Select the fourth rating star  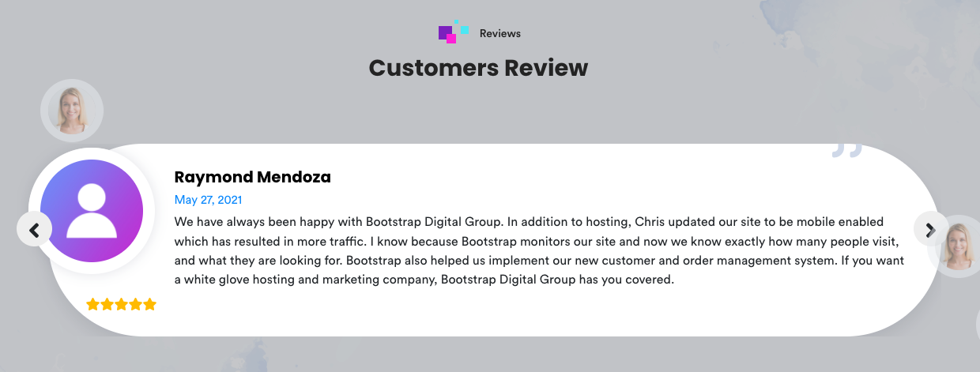[x=136, y=304]
